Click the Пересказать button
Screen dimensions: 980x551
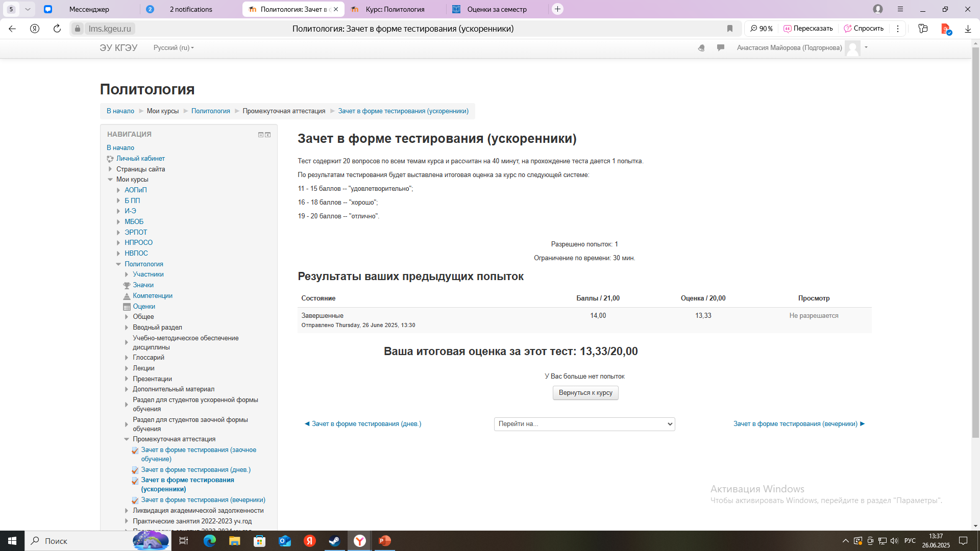[808, 29]
